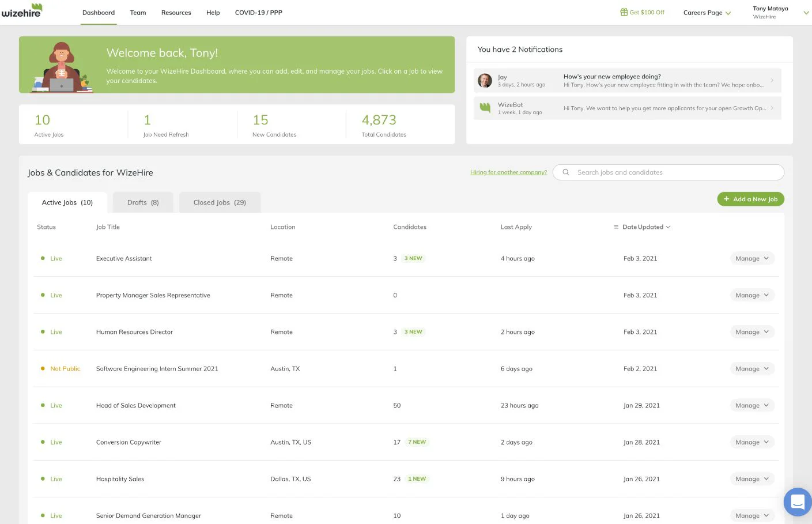Click the sort lines icon near Date Updated
The image size is (812, 524).
[x=616, y=227]
